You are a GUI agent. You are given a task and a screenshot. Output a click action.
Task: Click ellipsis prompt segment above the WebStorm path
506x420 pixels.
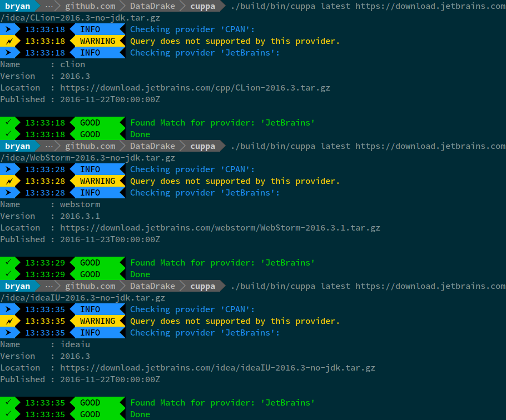tap(49, 146)
